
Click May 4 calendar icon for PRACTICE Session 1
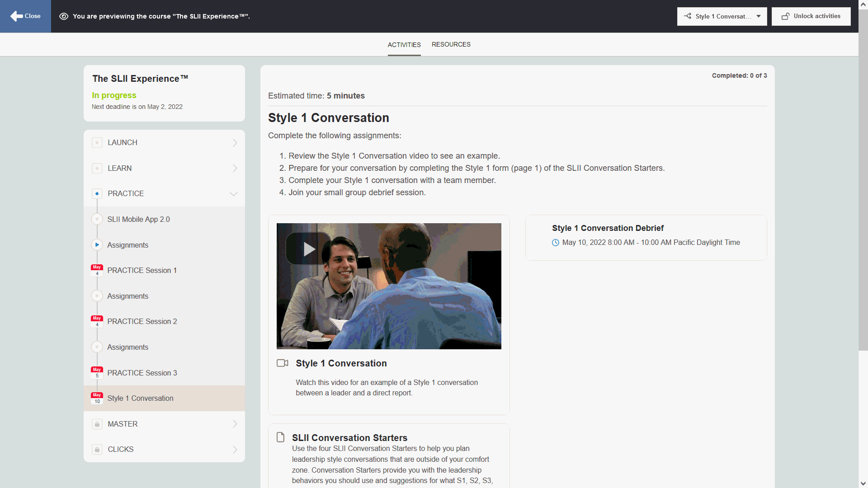[97, 270]
